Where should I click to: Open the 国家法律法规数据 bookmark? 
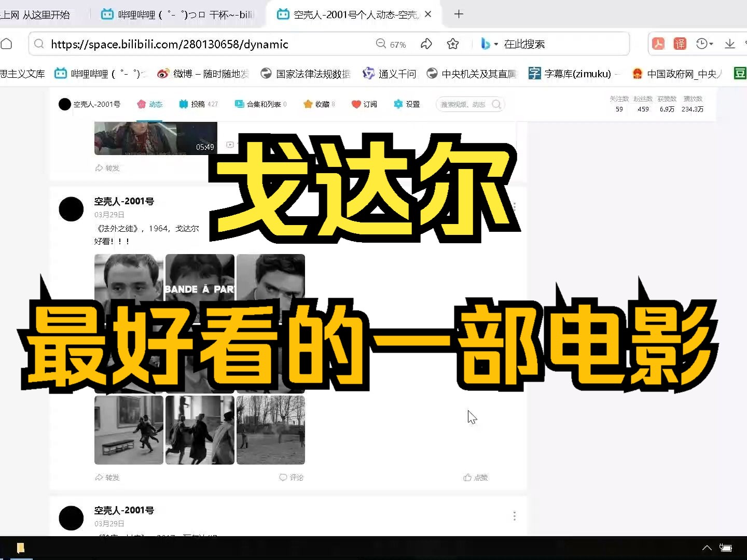point(306,74)
